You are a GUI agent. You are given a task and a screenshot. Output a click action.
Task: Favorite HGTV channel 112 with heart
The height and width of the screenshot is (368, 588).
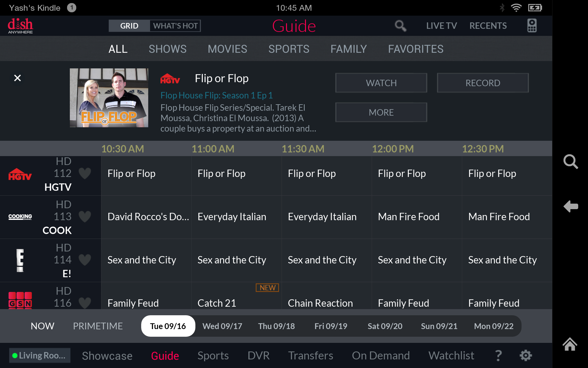coord(85,174)
